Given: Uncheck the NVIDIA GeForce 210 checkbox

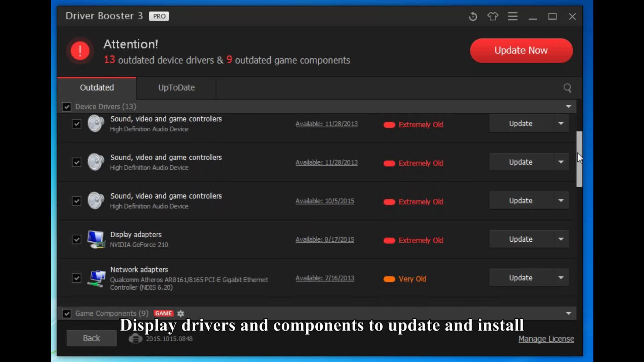Looking at the screenshot, I should pyautogui.click(x=76, y=240).
